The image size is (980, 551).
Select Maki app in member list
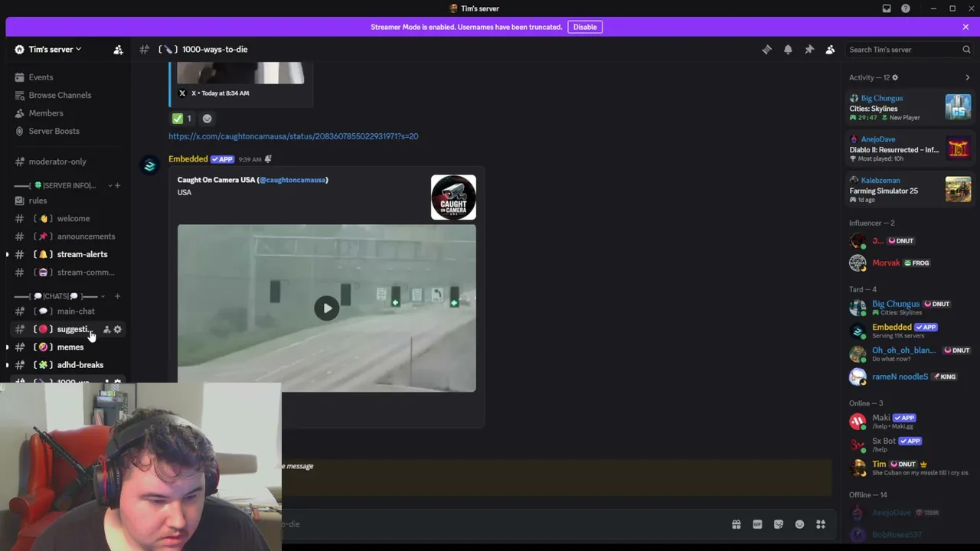[x=910, y=422]
